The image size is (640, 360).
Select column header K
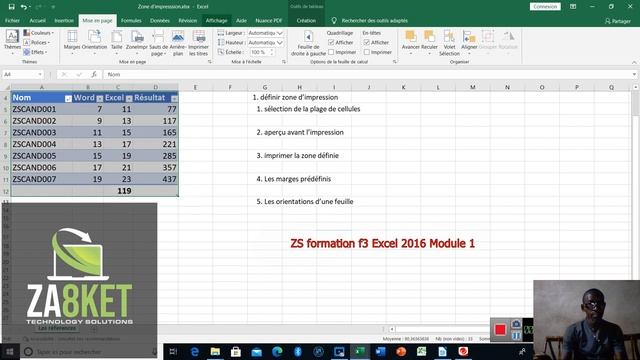tap(403, 87)
